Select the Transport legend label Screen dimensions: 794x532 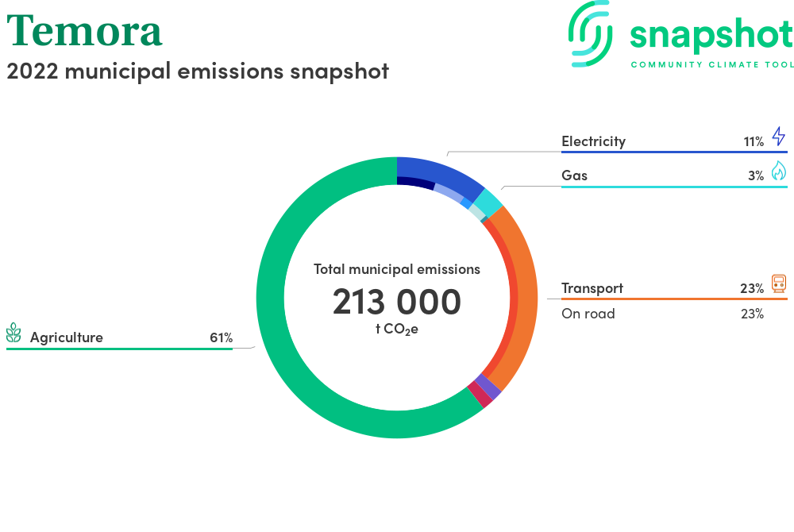click(x=592, y=288)
